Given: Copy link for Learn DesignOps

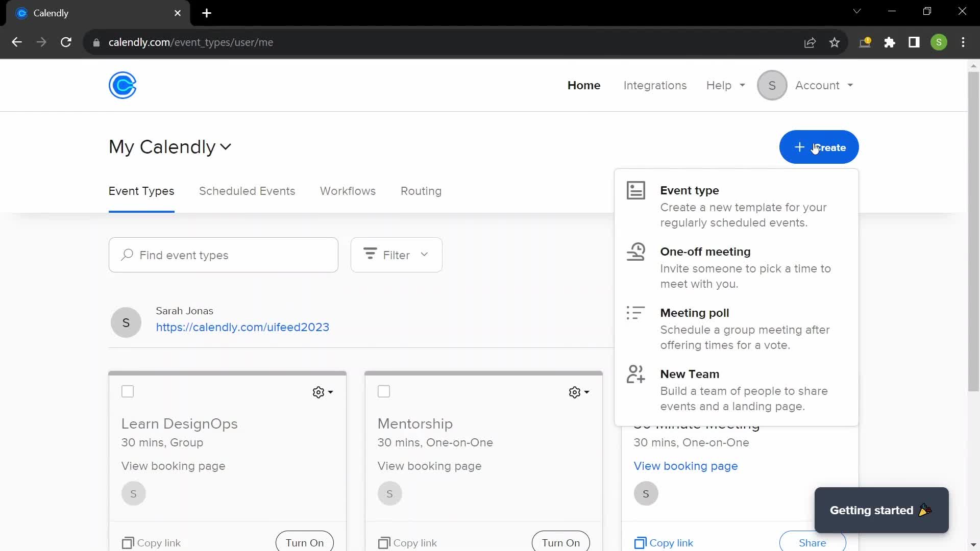Looking at the screenshot, I should point(151,543).
